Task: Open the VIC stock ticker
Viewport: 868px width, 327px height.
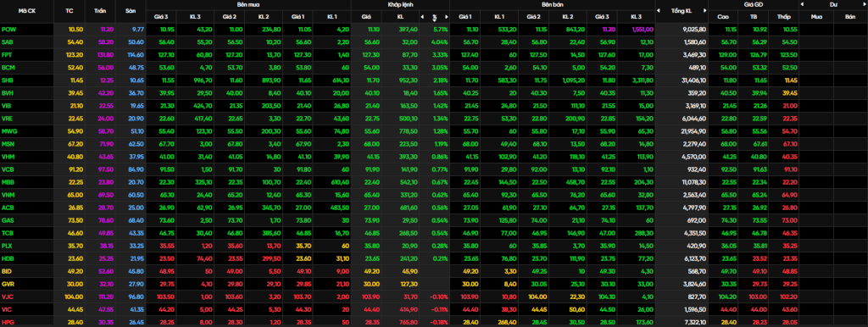Action: [x=7, y=309]
